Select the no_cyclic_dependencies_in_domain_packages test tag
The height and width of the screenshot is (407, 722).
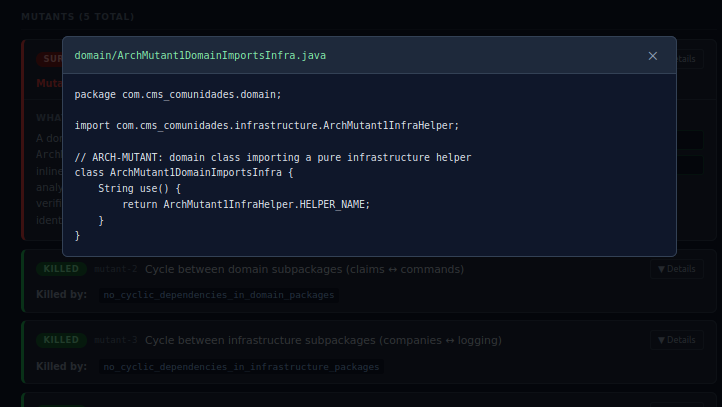(219, 295)
